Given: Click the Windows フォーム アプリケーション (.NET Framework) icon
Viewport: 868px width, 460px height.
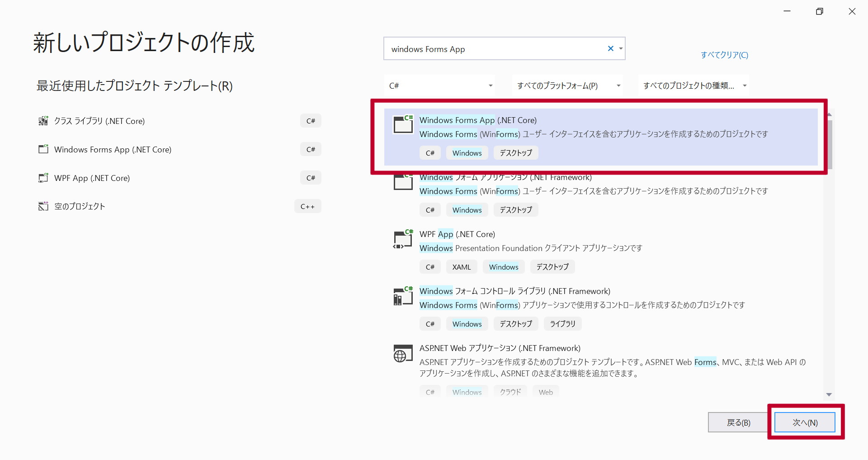Looking at the screenshot, I should click(403, 182).
